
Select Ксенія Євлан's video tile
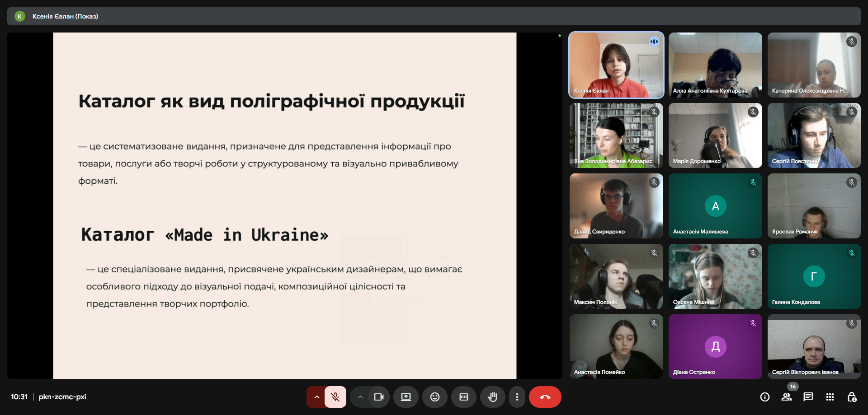click(x=616, y=65)
